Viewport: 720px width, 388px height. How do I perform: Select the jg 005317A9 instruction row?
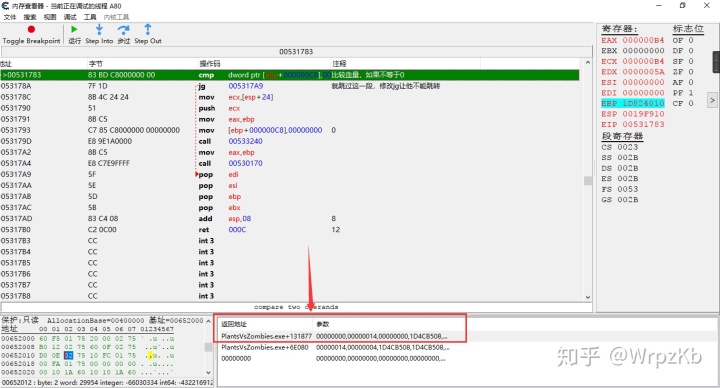(290, 86)
